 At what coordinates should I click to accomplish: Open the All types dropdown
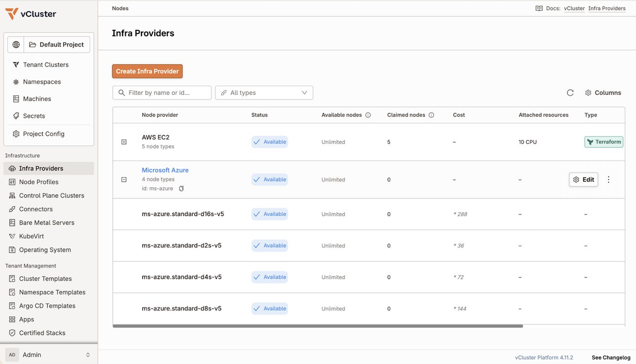click(264, 93)
